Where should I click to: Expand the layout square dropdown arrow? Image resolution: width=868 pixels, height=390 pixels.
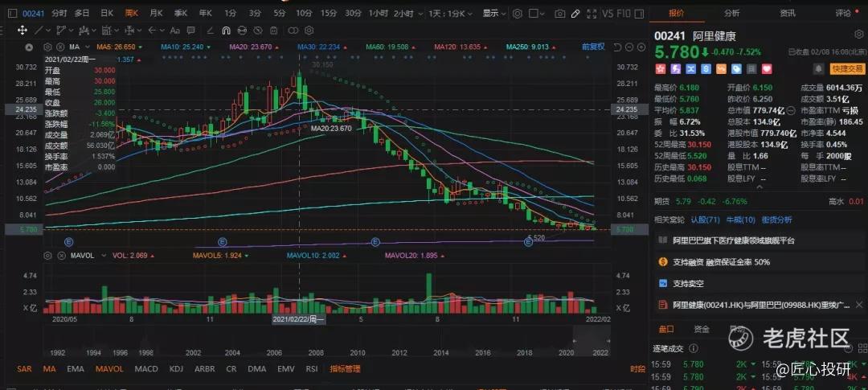click(542, 14)
